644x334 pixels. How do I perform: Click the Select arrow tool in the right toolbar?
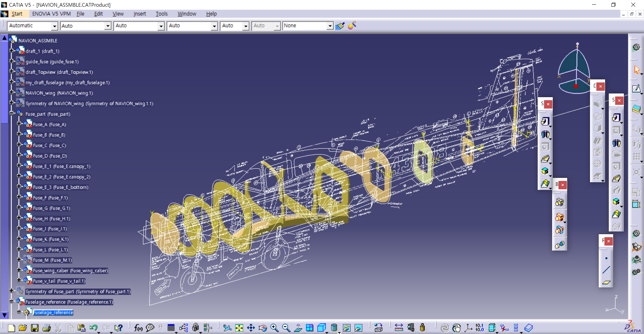637,70
